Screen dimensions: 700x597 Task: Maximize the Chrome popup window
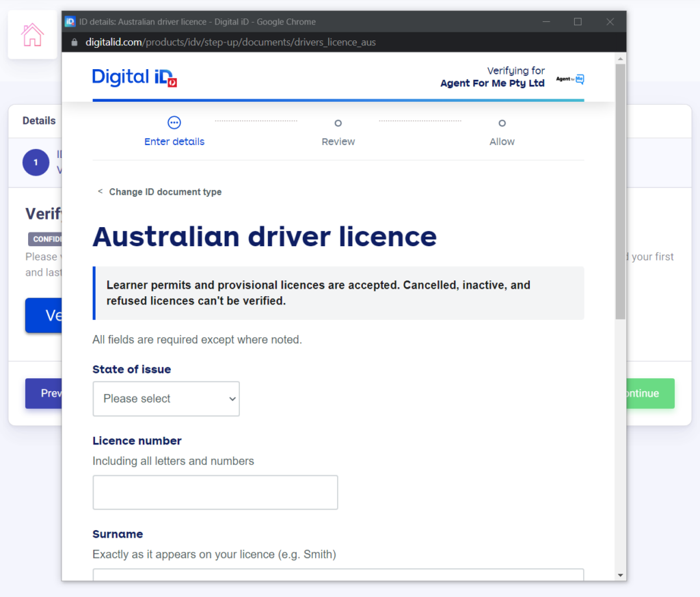578,21
